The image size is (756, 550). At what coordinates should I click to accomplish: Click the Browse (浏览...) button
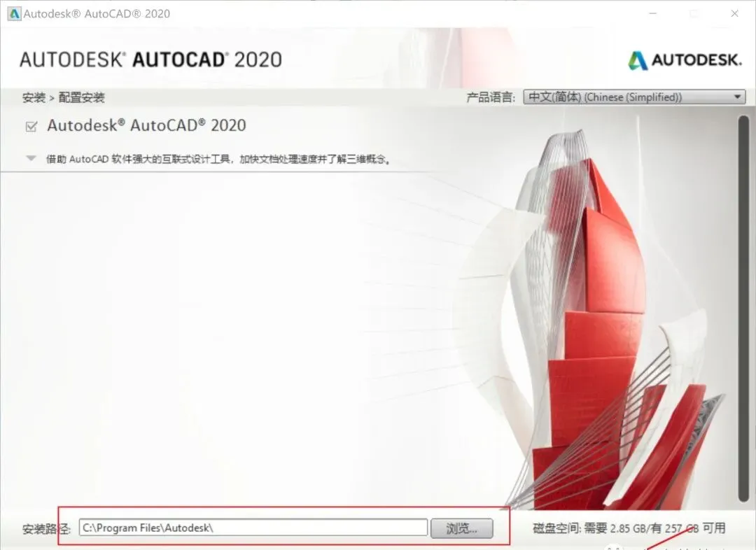click(x=462, y=528)
